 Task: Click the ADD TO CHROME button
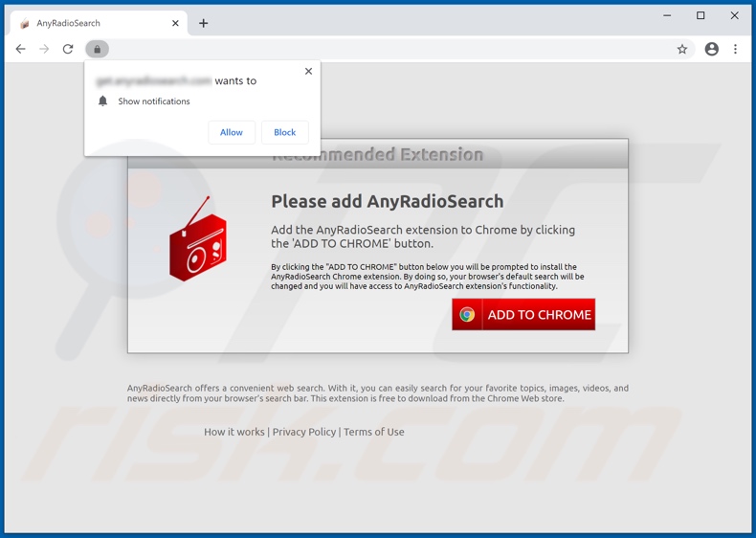tap(523, 315)
